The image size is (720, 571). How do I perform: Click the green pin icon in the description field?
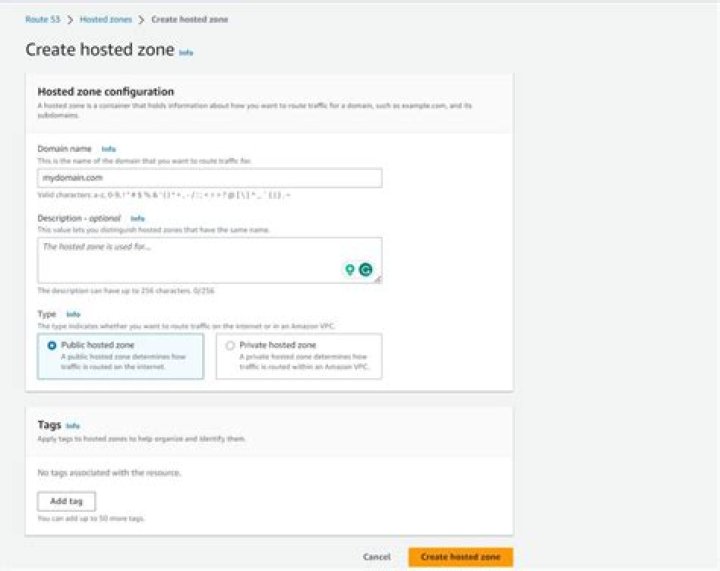(x=350, y=269)
